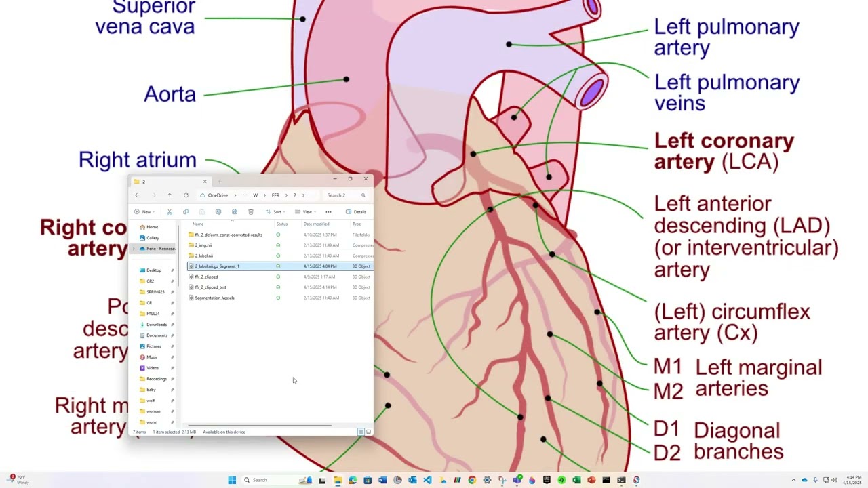
Task: Open Desktop in the navigation pane
Action: click(154, 270)
